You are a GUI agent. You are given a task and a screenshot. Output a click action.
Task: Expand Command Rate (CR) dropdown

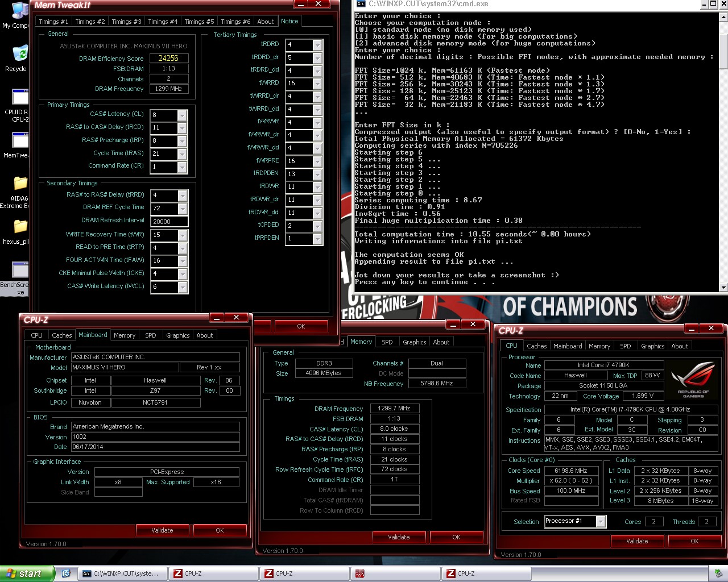click(182, 167)
